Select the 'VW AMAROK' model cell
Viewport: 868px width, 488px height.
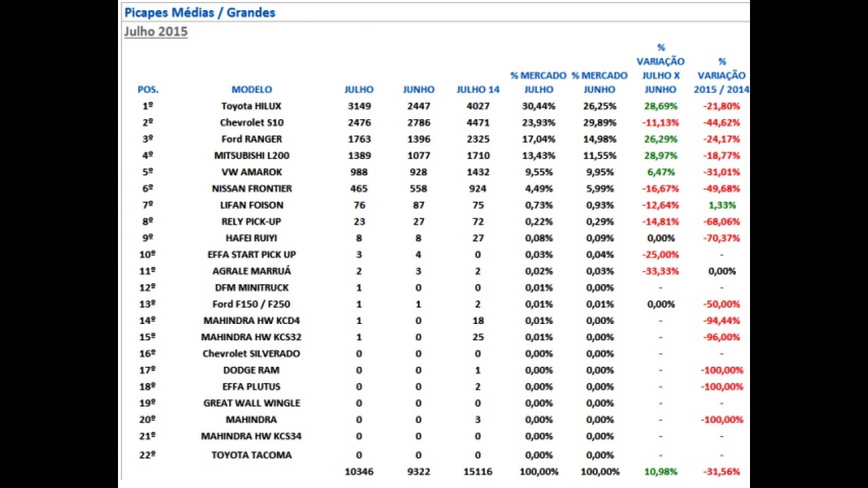tap(252, 172)
